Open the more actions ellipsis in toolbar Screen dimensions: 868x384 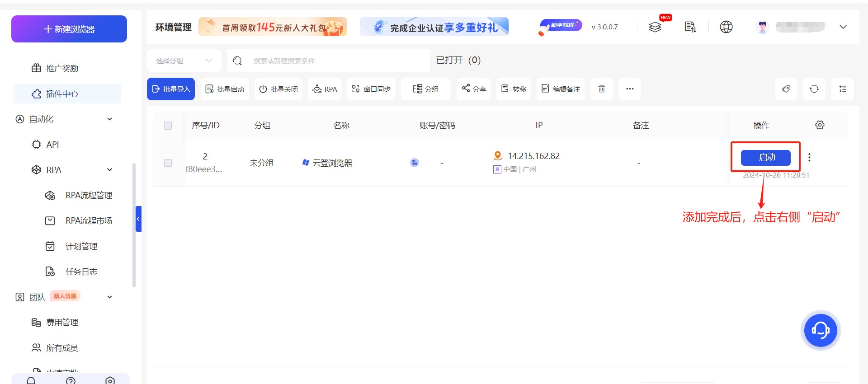pyautogui.click(x=630, y=89)
